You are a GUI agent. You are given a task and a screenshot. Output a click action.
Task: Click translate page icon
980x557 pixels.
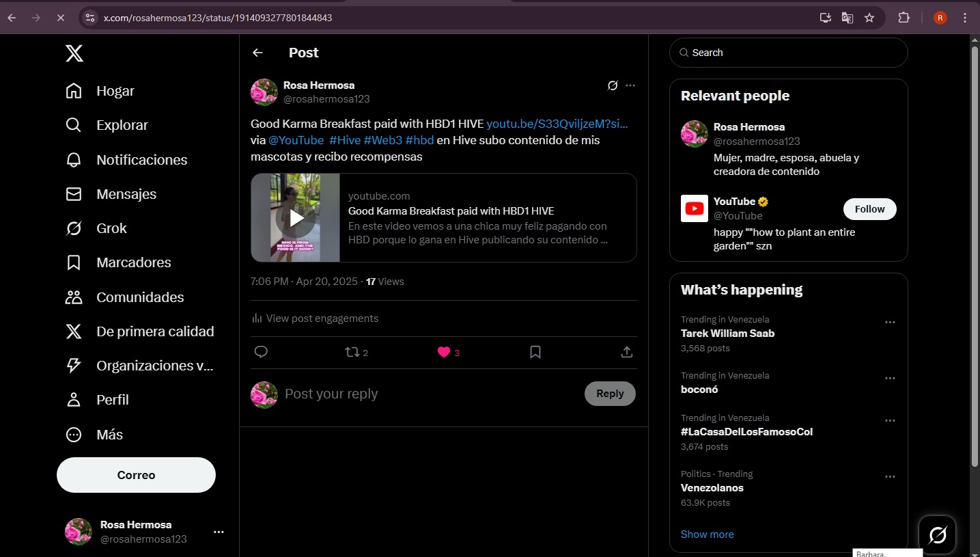(848, 18)
